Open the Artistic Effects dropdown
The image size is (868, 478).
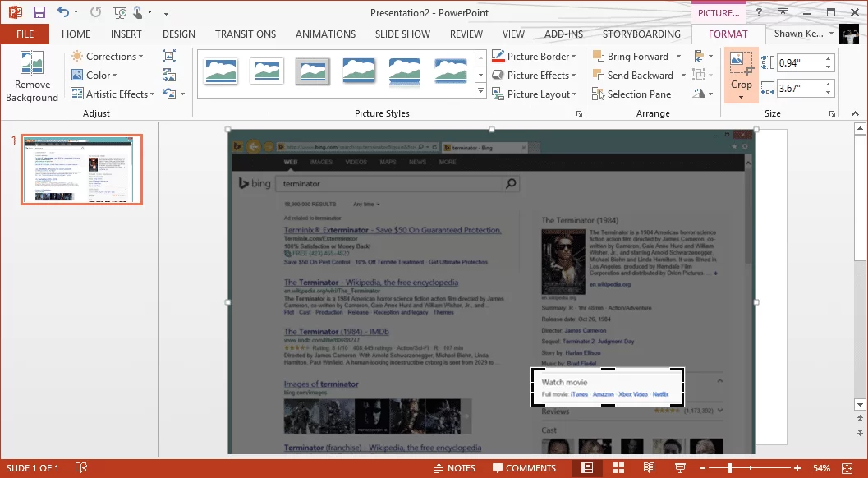[x=113, y=94]
